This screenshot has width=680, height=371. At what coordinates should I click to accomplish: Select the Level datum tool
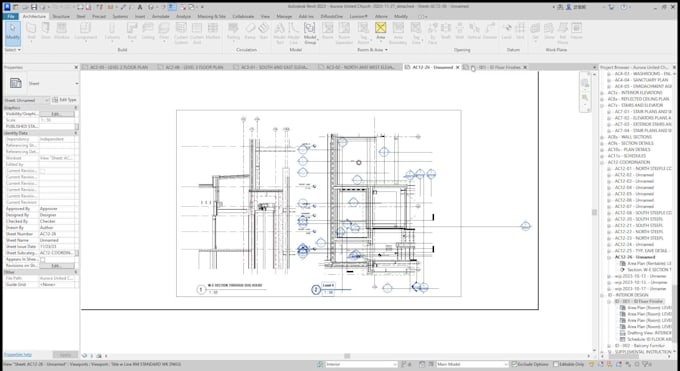click(x=507, y=32)
